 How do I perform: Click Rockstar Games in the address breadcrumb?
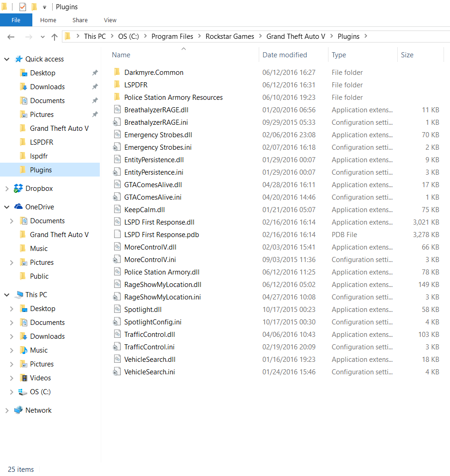point(230,37)
